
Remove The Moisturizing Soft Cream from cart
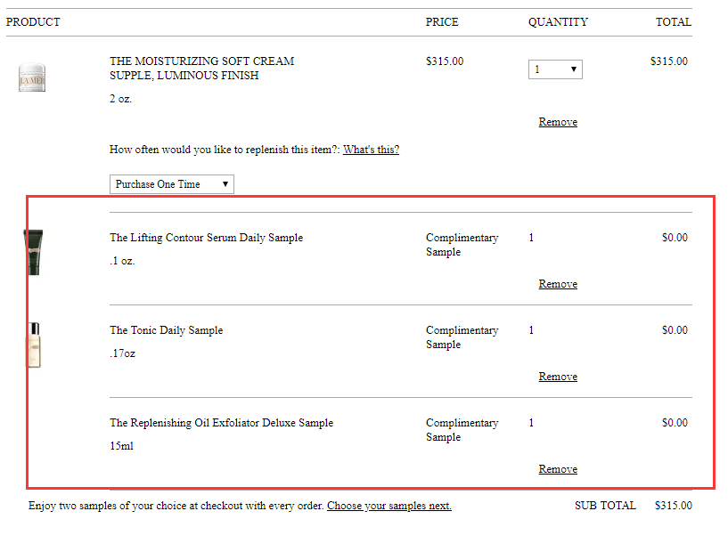558,122
